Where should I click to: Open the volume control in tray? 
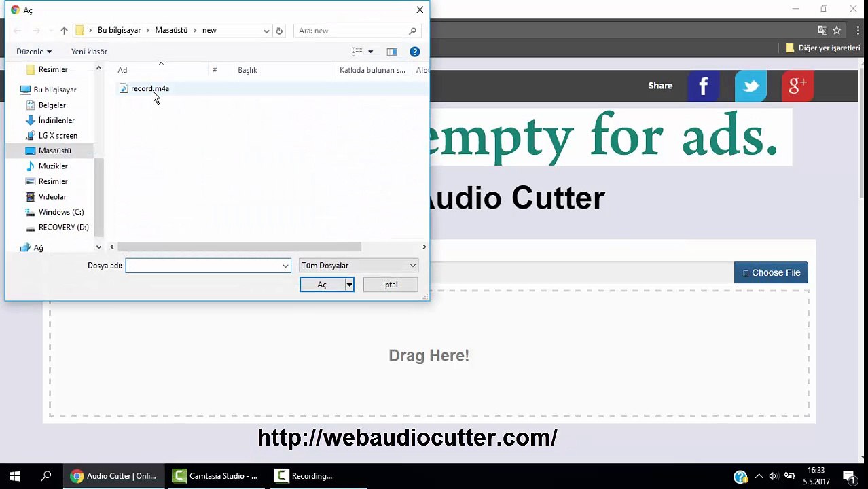pyautogui.click(x=774, y=476)
